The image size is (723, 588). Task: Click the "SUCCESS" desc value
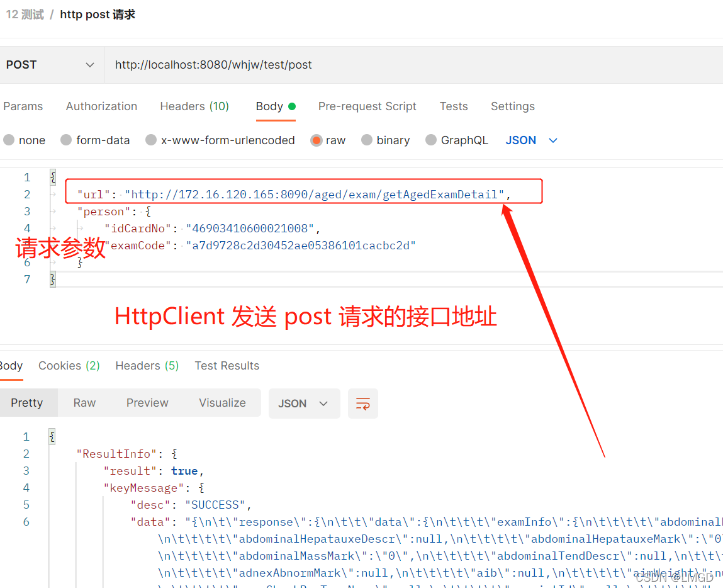[215, 505]
